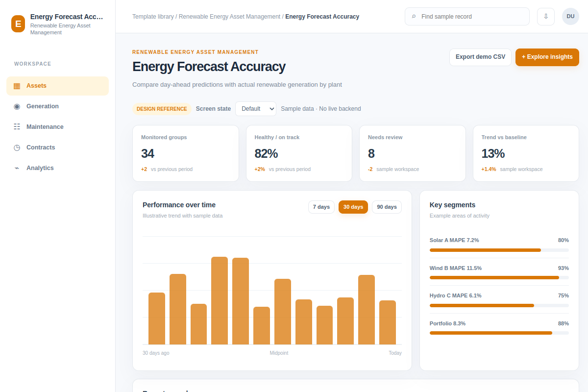Click the Solar A MAPE 7.2% label
The image size is (588, 392).
pyautogui.click(x=454, y=240)
